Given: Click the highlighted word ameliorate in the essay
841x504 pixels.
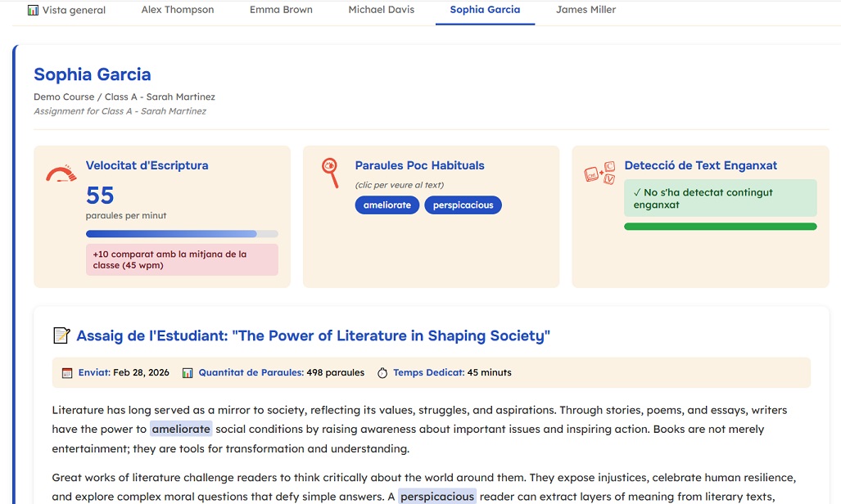Looking at the screenshot, I should click(x=181, y=429).
